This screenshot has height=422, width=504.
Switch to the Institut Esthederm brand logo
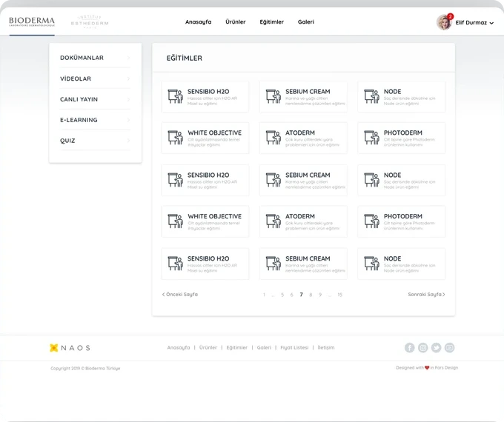tap(90, 21)
